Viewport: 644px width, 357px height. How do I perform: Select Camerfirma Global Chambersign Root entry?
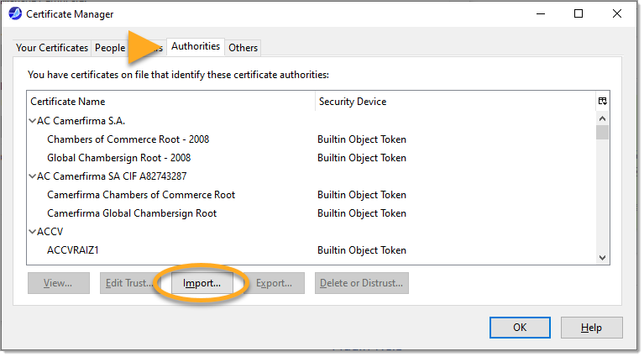(131, 213)
